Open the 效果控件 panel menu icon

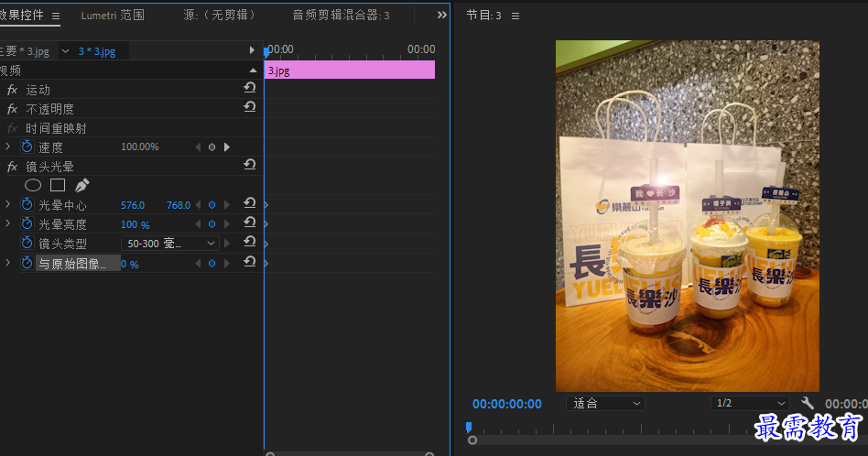[x=56, y=16]
